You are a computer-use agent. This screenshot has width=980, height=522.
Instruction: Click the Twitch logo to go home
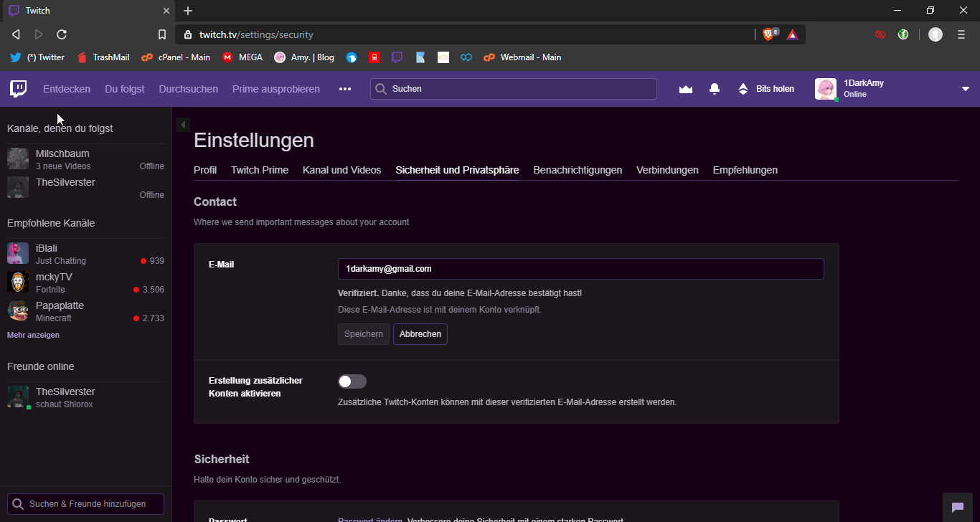tap(18, 88)
